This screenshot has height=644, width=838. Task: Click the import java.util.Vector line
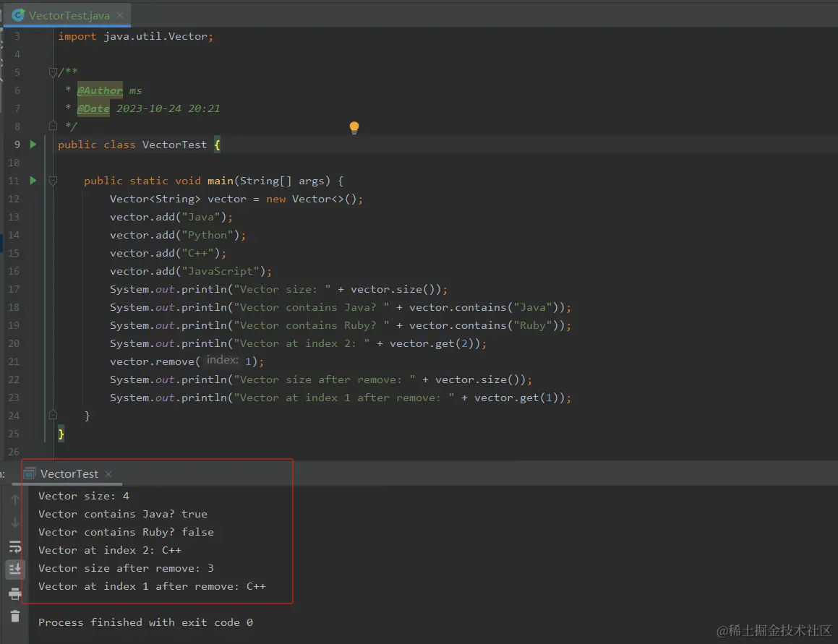coord(135,36)
